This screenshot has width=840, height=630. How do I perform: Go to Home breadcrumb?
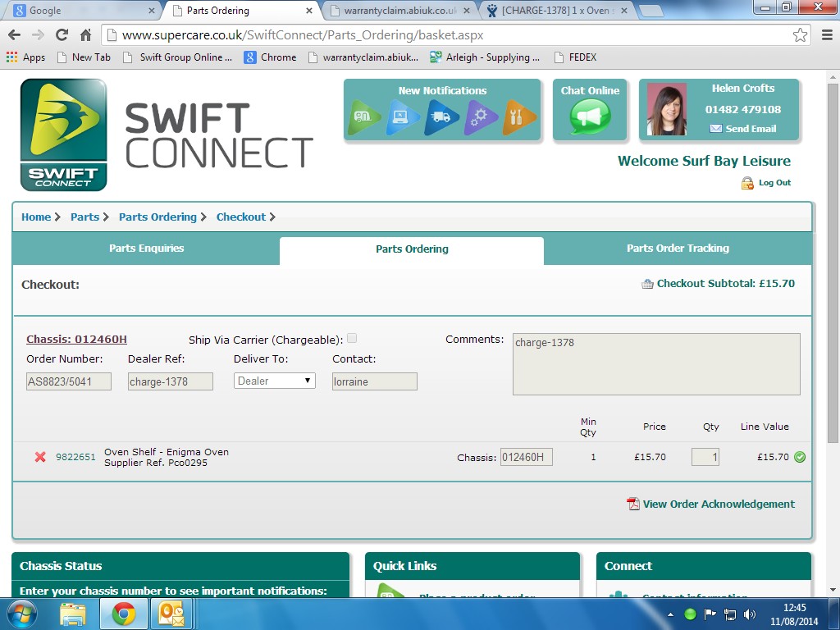click(36, 217)
